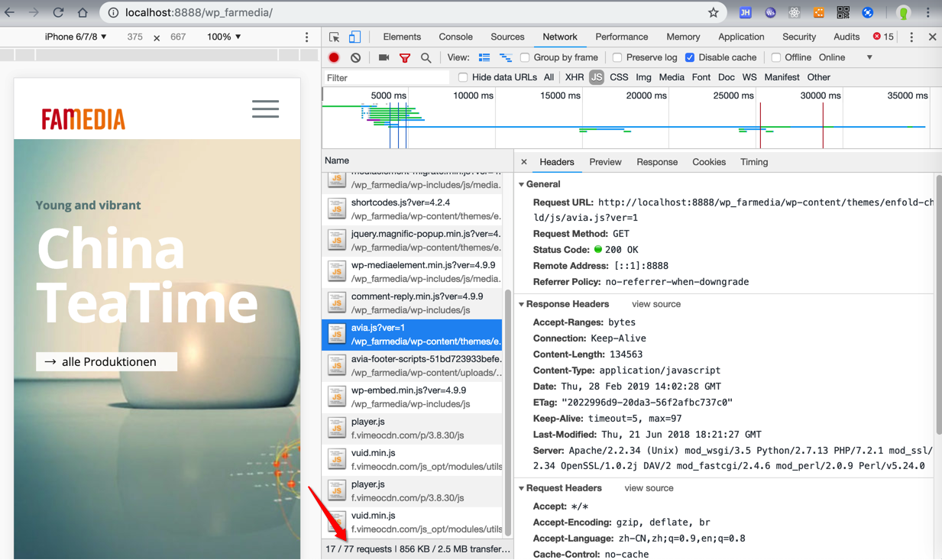942x560 pixels.
Task: Open FAMEDIA hamburger menu
Action: point(265,108)
